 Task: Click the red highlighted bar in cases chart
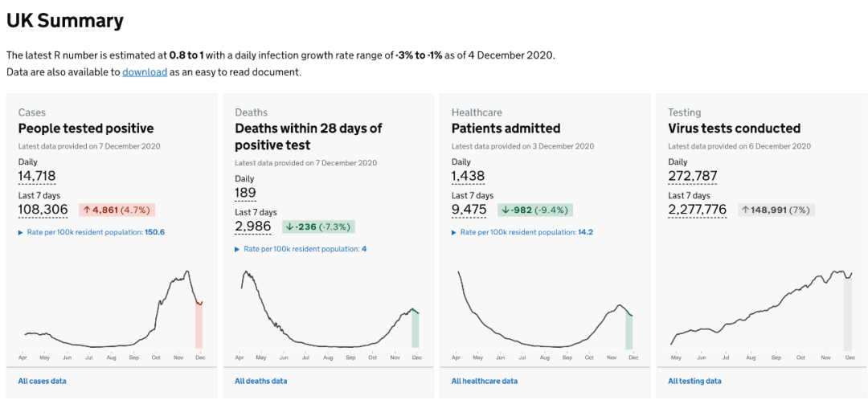click(x=199, y=325)
